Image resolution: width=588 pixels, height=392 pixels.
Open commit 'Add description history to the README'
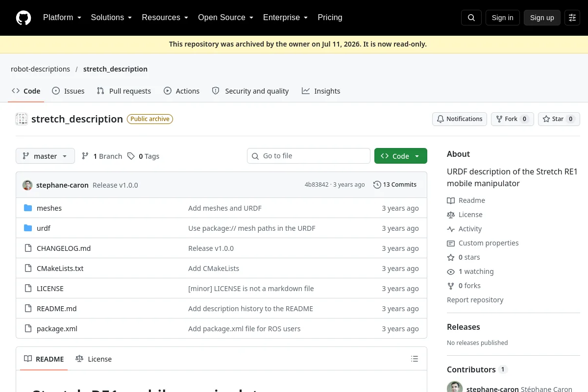[x=250, y=309]
